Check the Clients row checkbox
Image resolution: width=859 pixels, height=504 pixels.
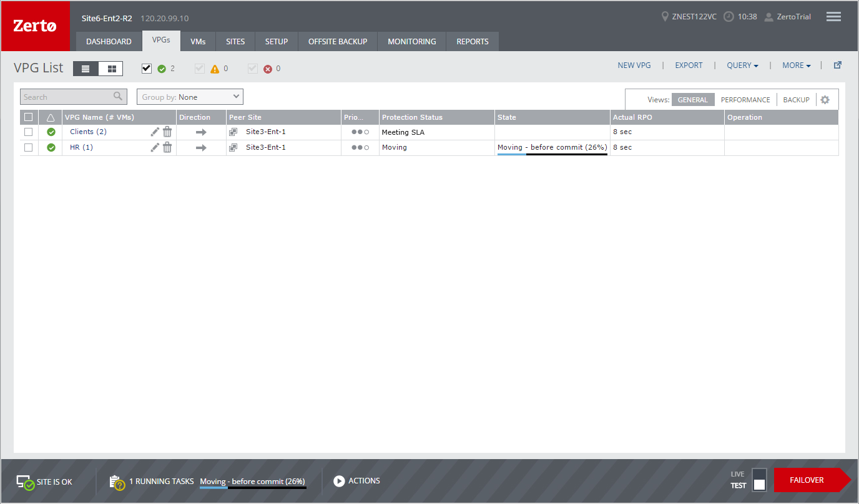[28, 132]
